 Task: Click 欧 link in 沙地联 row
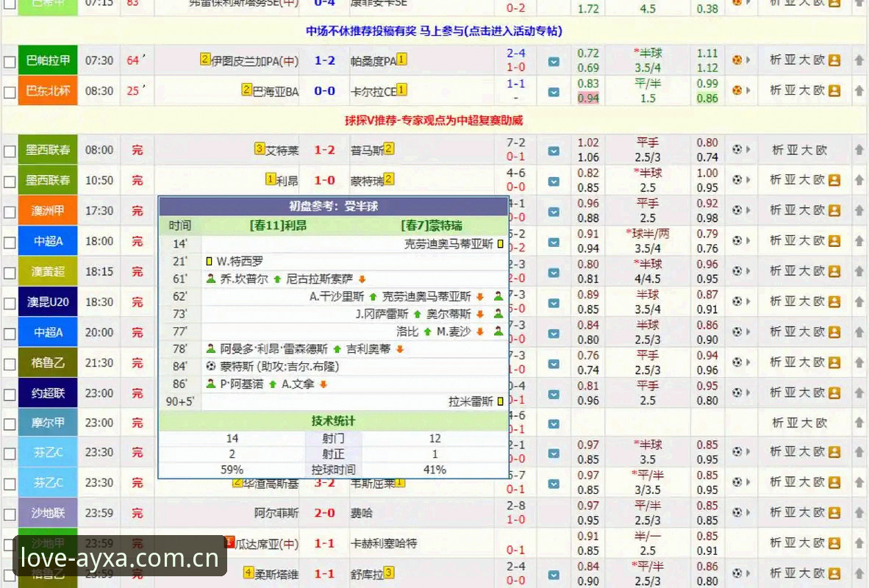coord(819,512)
